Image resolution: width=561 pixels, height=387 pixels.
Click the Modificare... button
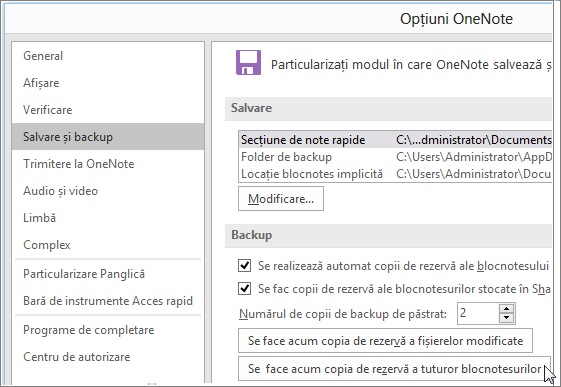coord(281,199)
